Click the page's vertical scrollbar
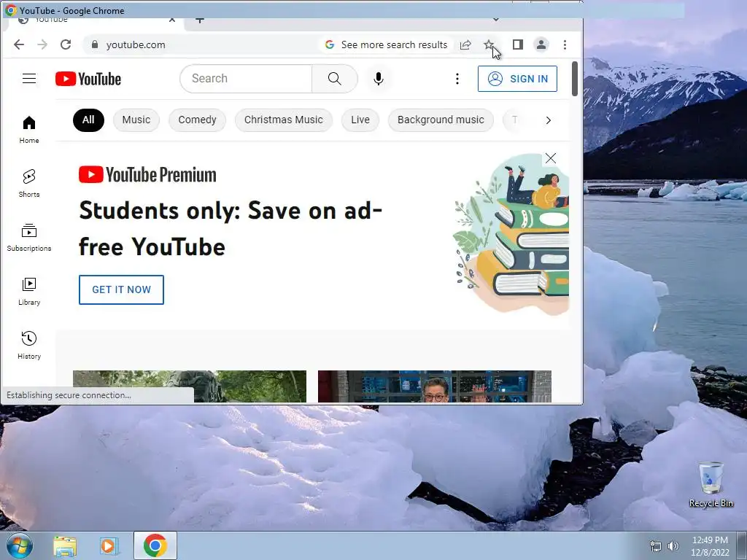 (575, 79)
